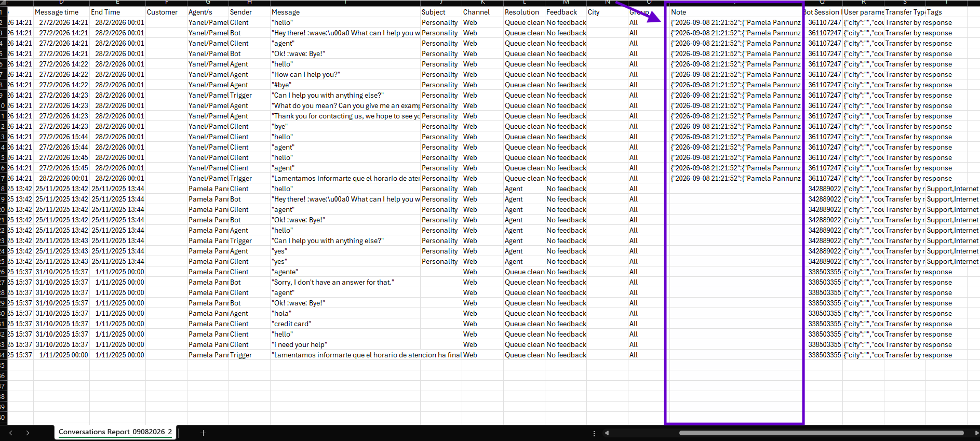This screenshot has width=980, height=441.
Task: Click the horizontal scrollbar thumb
Action: [821, 433]
